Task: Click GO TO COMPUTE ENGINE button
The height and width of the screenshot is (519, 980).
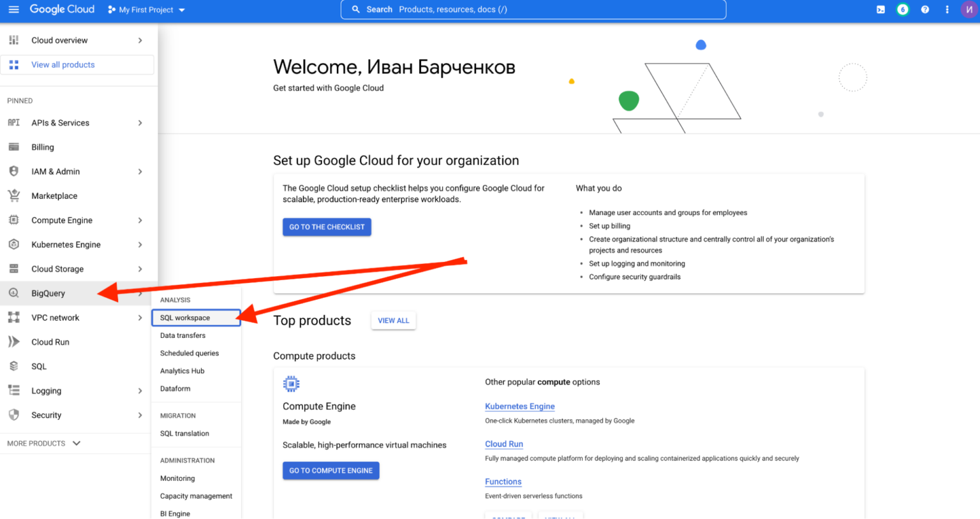Action: (x=330, y=471)
